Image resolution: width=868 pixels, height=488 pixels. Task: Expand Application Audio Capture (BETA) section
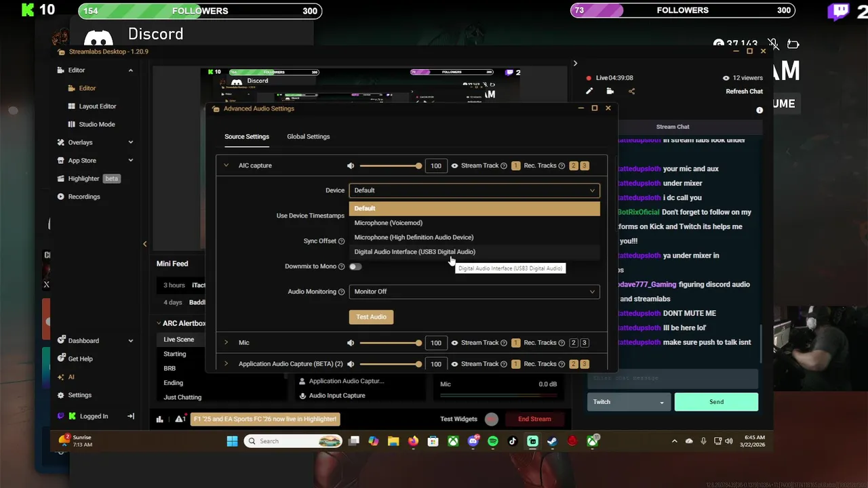(226, 364)
